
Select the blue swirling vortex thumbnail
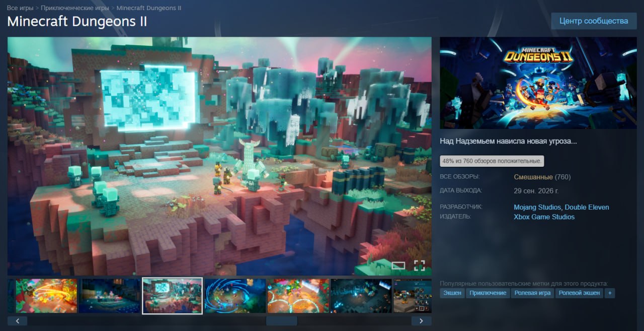[235, 296]
